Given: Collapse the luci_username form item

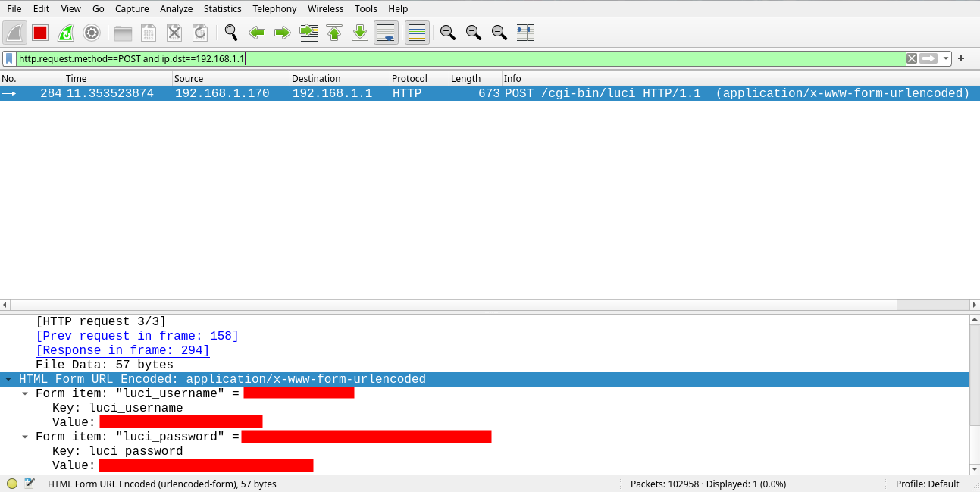Looking at the screenshot, I should 23,393.
